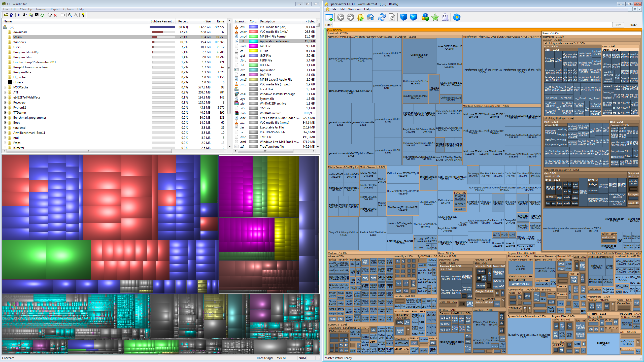Expand the Steam folder tree node
Viewport: 644px width, 362px height.
pos(5,37)
